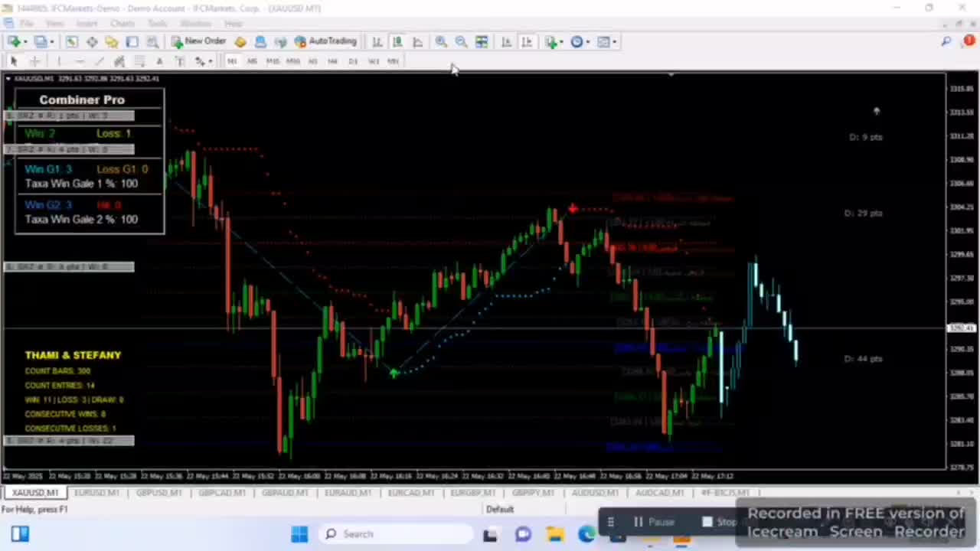Select the Crosshair tool
This screenshot has width=980, height=551.
coord(35,61)
